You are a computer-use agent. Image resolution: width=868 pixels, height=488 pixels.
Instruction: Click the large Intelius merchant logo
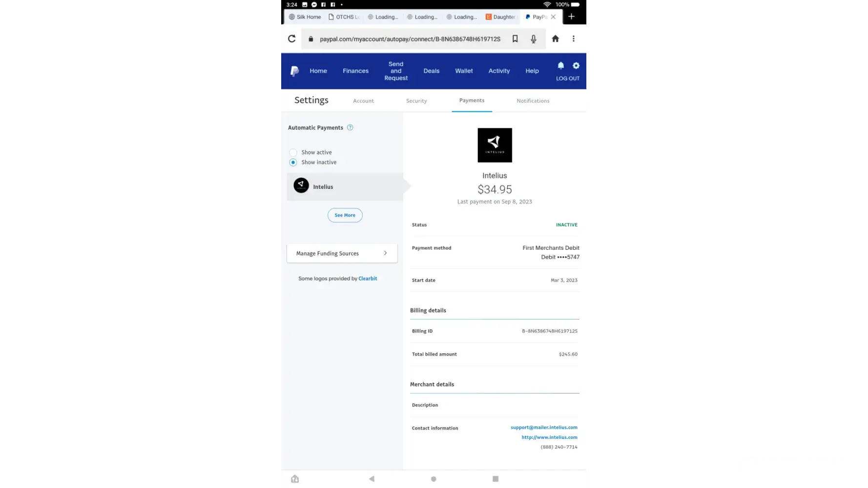coord(495,145)
